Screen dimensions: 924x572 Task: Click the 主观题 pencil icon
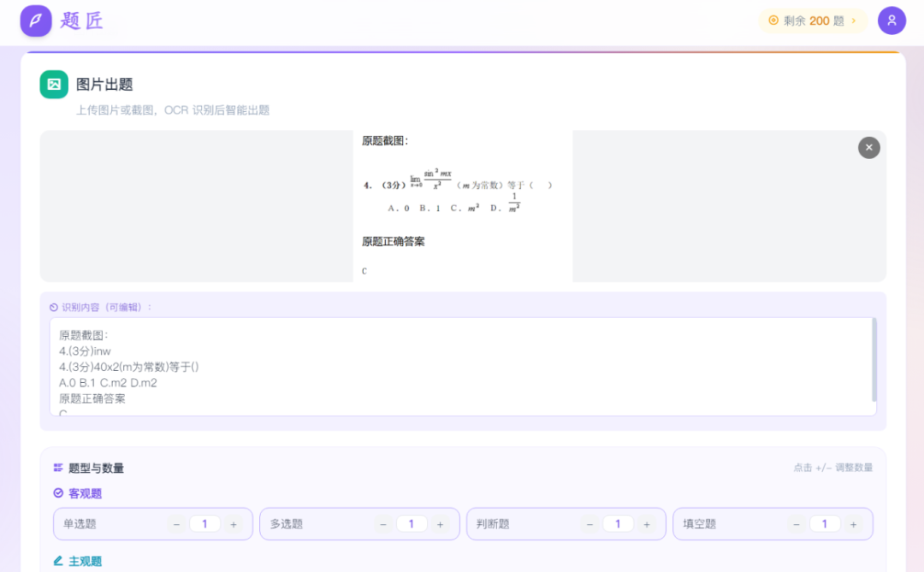pos(58,561)
